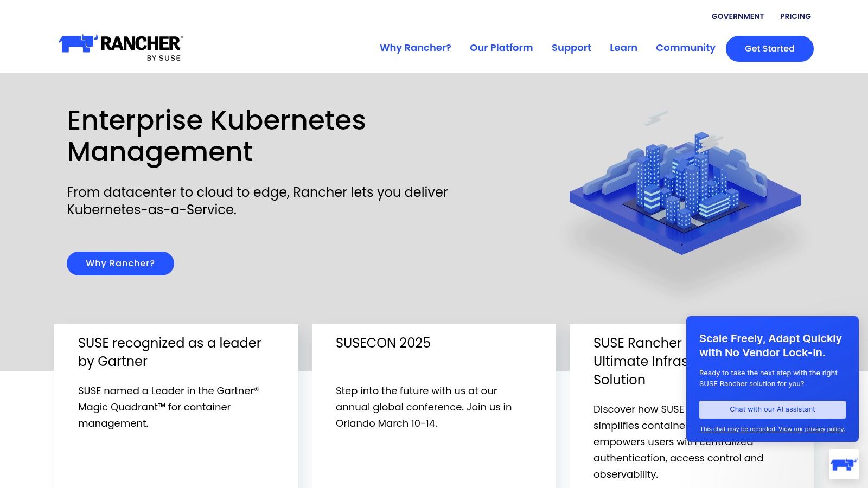The width and height of the screenshot is (868, 488).
Task: Open the Support navigation menu
Action: pyautogui.click(x=571, y=48)
